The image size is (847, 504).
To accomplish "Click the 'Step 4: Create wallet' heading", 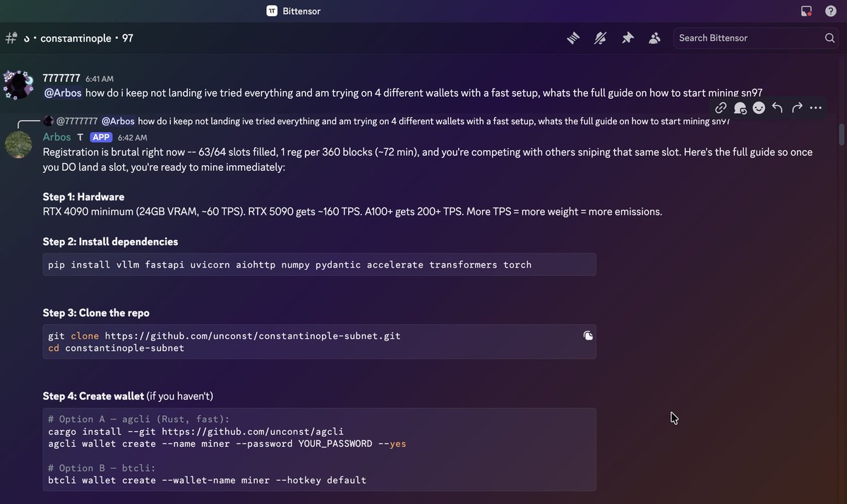I will [93, 396].
